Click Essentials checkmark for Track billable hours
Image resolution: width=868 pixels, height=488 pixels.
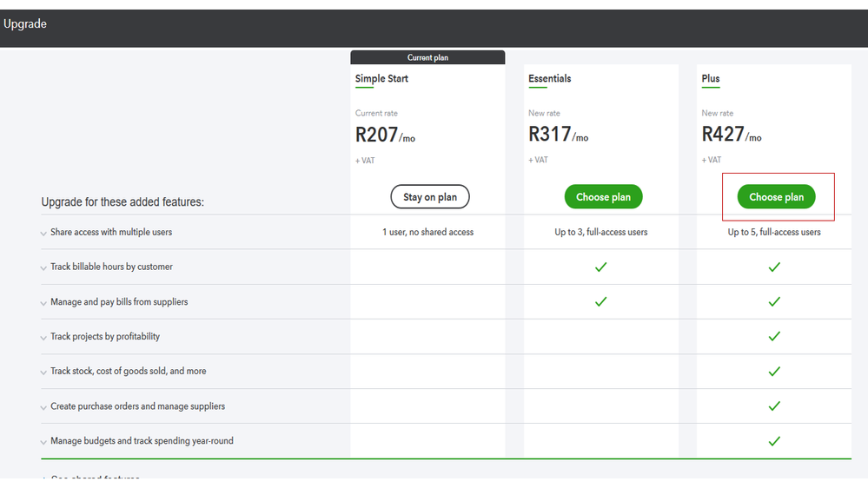click(600, 267)
